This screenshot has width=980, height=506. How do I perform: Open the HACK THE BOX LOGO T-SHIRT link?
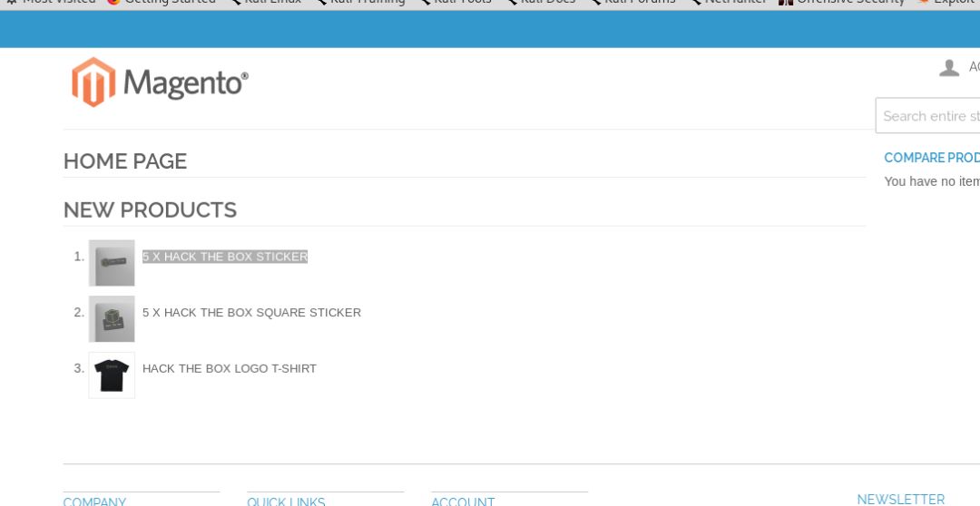[230, 368]
